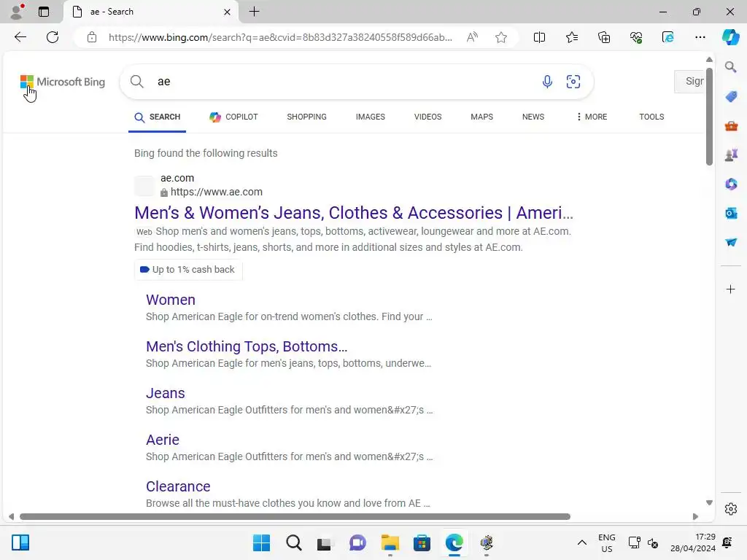Close the 'ae - Search' tab

click(x=228, y=12)
